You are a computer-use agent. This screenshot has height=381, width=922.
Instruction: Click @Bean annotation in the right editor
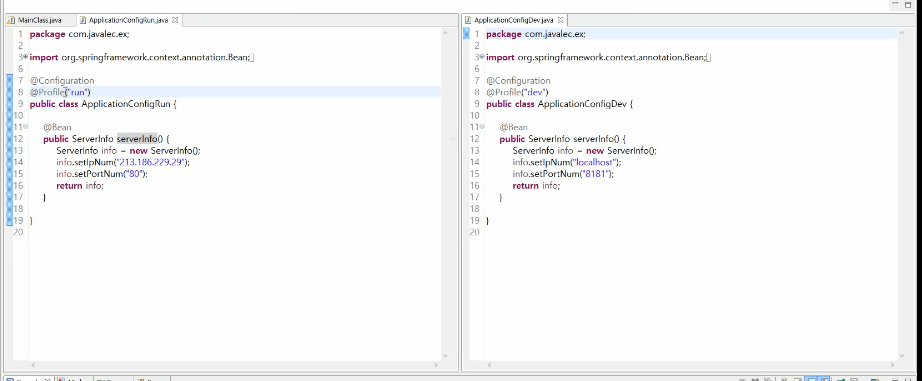(514, 127)
